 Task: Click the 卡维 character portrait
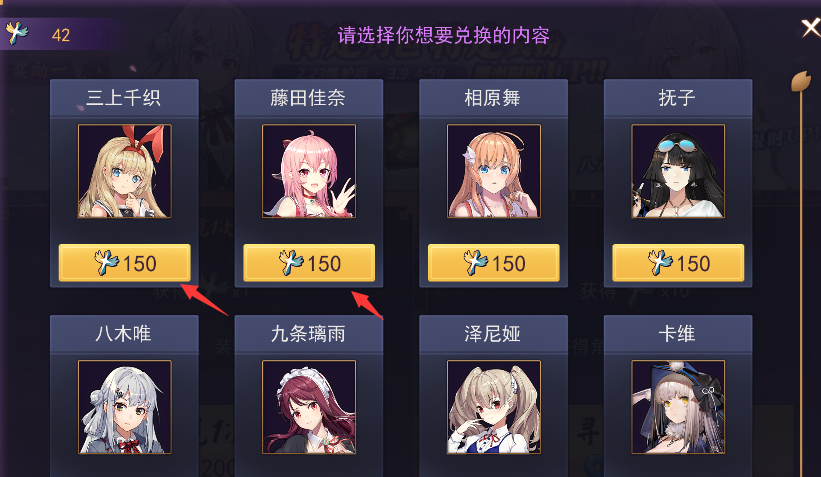tap(678, 407)
